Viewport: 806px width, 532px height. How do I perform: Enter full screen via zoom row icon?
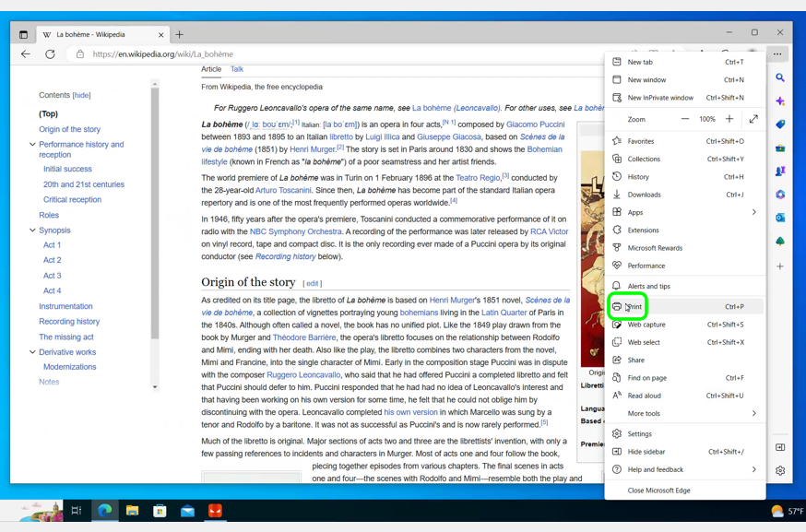click(x=753, y=119)
